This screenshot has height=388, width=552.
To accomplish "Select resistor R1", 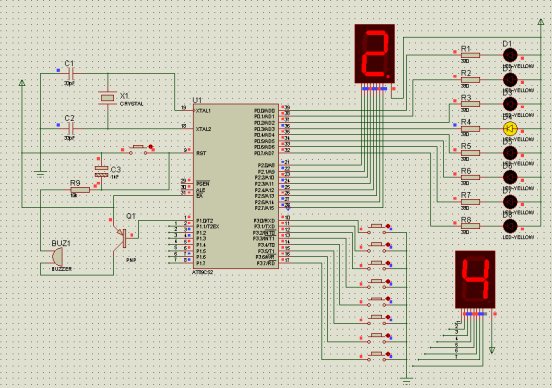I will tap(470, 55).
